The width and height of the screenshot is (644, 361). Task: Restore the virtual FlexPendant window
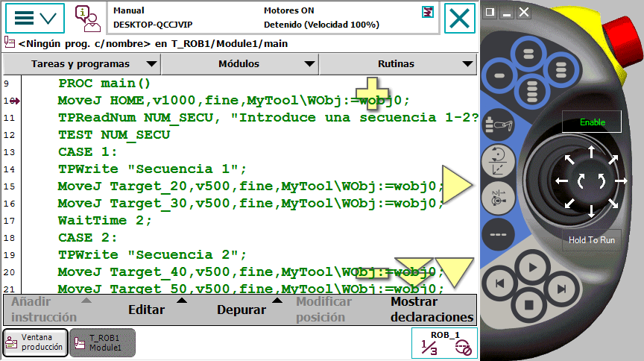click(490, 13)
